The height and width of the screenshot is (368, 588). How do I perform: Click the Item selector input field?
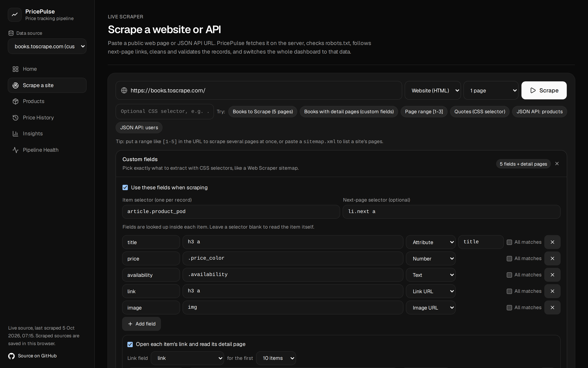231,212
